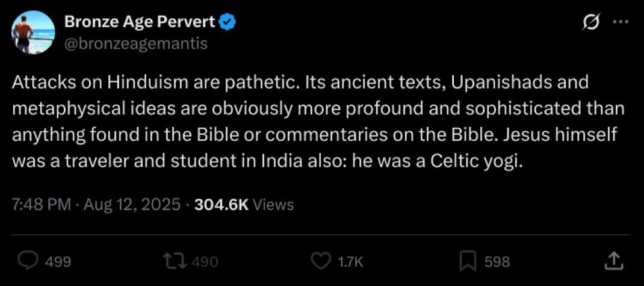The width and height of the screenshot is (644, 286).
Task: Select the tweet text about Hinduism
Action: (x=319, y=122)
